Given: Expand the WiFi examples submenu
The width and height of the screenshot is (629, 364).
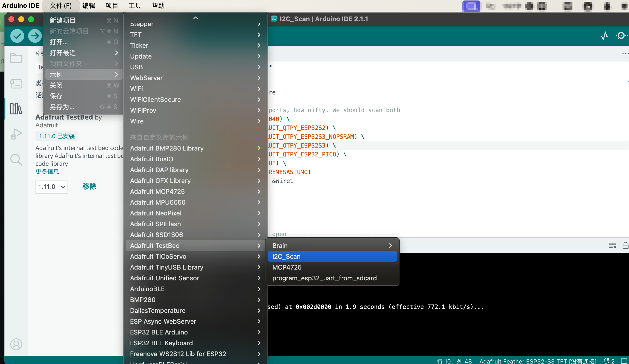Looking at the screenshot, I should (196, 89).
